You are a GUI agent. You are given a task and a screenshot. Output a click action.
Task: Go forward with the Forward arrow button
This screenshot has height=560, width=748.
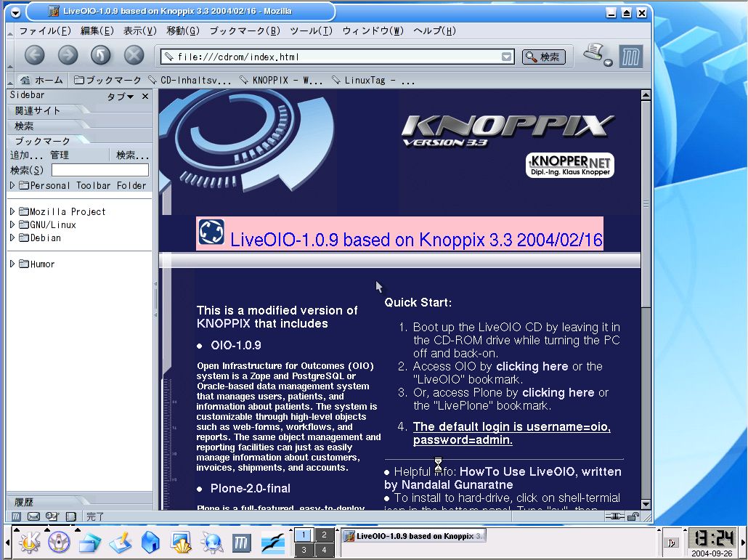68,56
